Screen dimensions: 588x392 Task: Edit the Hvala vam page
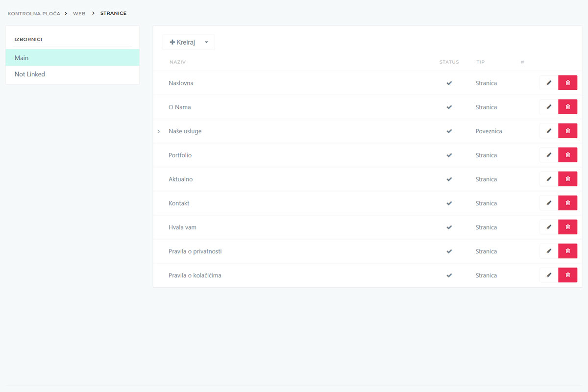549,227
